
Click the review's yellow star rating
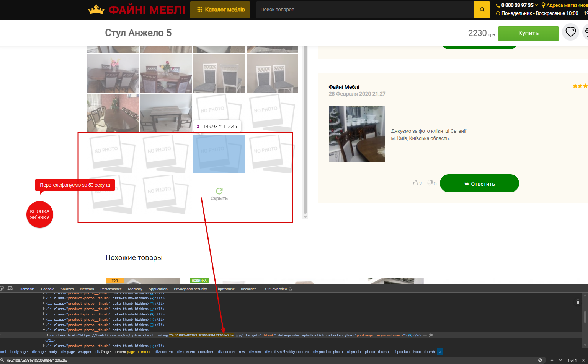click(x=580, y=86)
